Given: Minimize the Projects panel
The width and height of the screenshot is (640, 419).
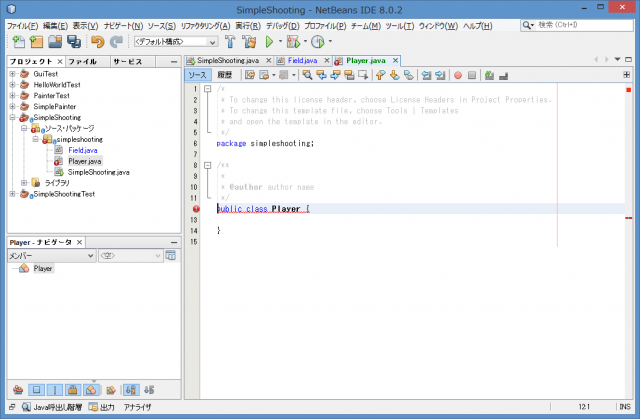Looking at the screenshot, I should 174,62.
